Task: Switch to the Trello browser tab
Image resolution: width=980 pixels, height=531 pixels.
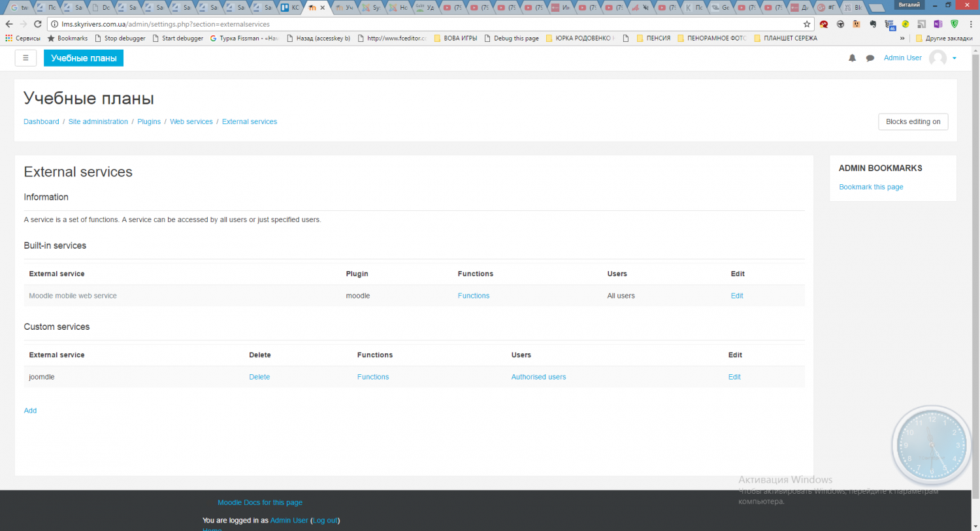Action: [291, 8]
